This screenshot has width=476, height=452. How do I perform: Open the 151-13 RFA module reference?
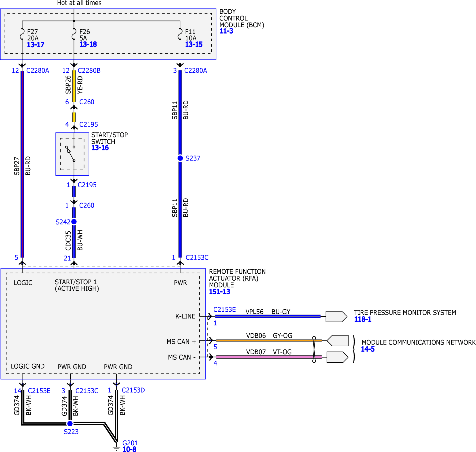click(219, 292)
